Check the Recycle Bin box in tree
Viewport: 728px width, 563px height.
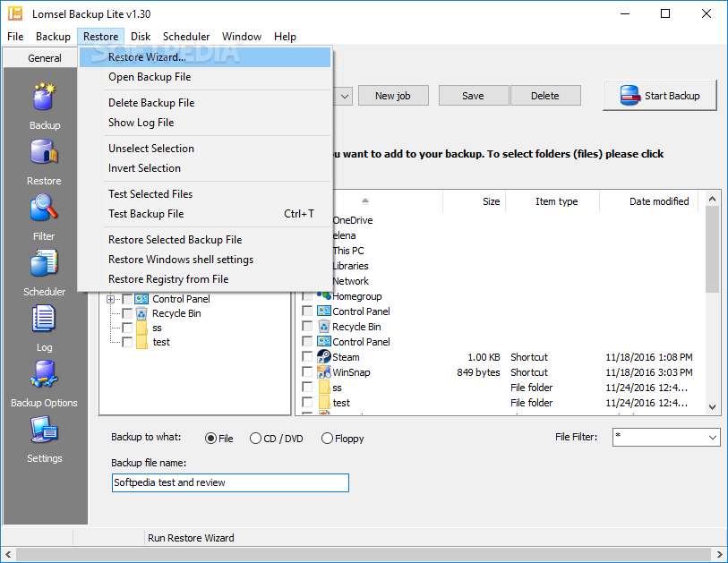pyautogui.click(x=127, y=313)
